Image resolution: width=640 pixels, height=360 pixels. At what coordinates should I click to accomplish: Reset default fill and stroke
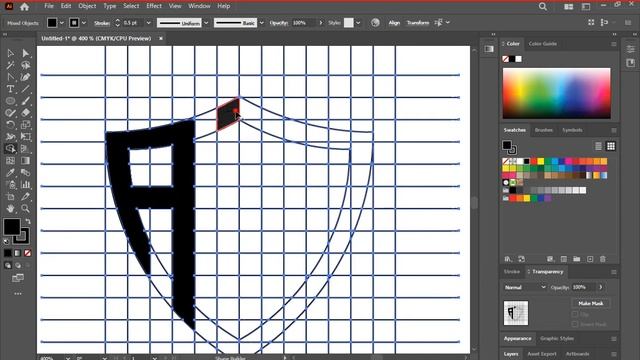(x=7, y=241)
